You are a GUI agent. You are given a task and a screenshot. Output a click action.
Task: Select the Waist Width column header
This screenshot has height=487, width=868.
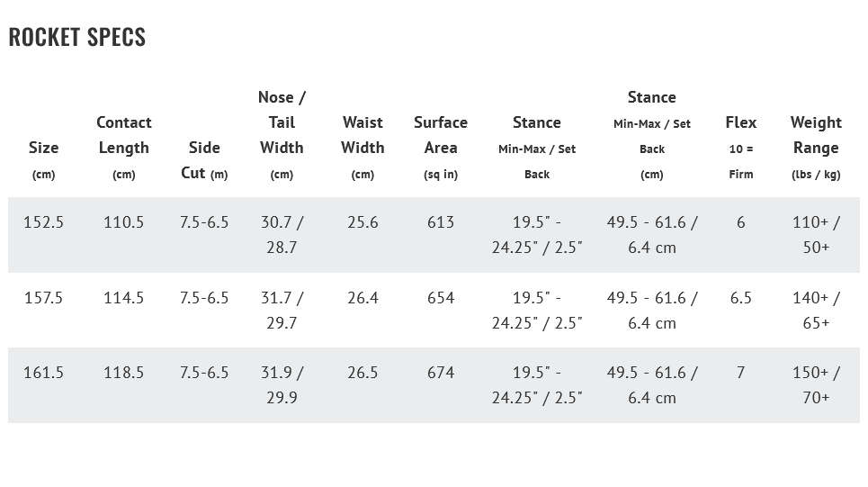362,147
